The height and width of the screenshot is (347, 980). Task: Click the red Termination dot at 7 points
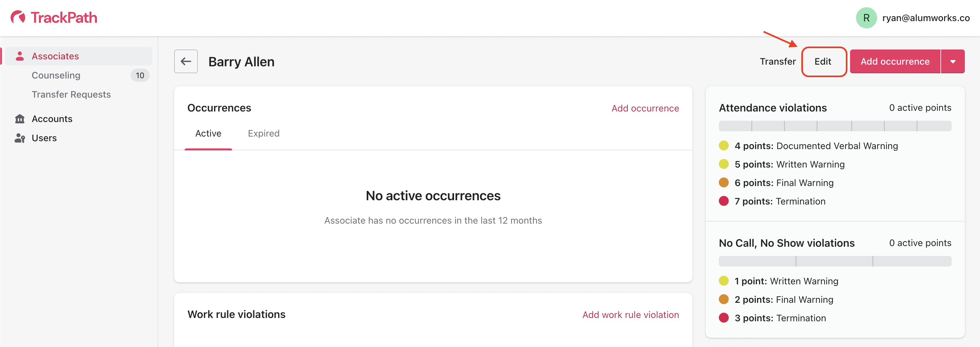723,201
